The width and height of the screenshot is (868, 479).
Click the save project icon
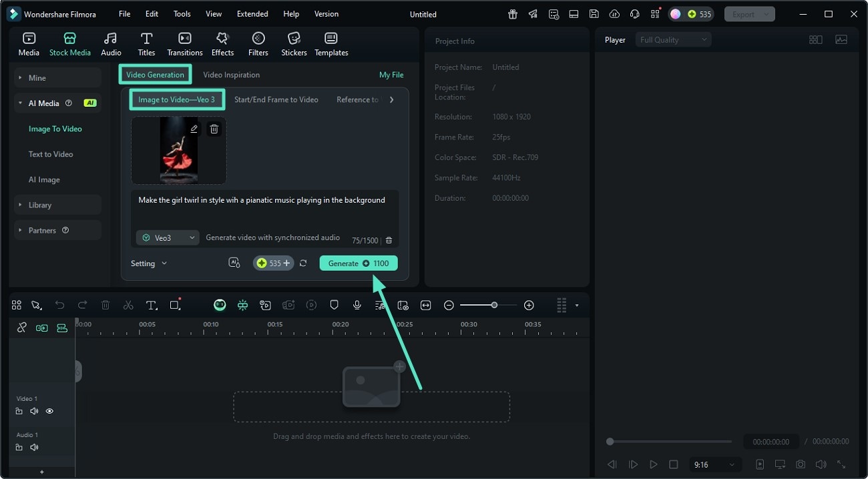[x=594, y=14]
